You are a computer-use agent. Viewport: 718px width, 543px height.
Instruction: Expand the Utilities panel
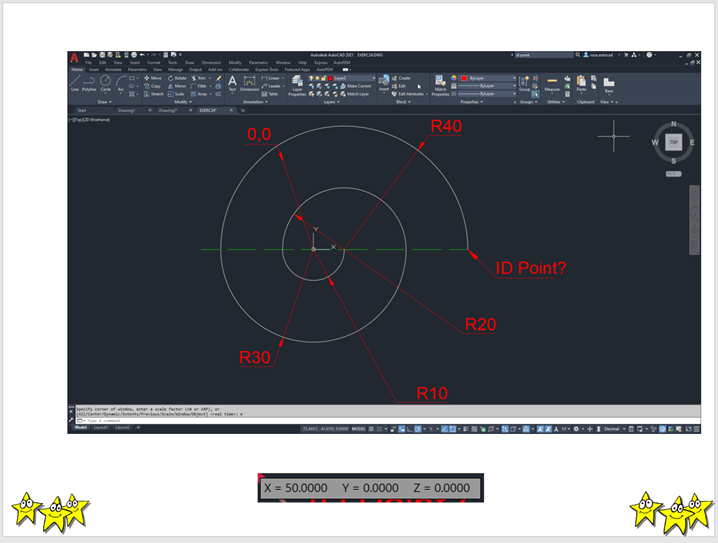click(x=556, y=102)
